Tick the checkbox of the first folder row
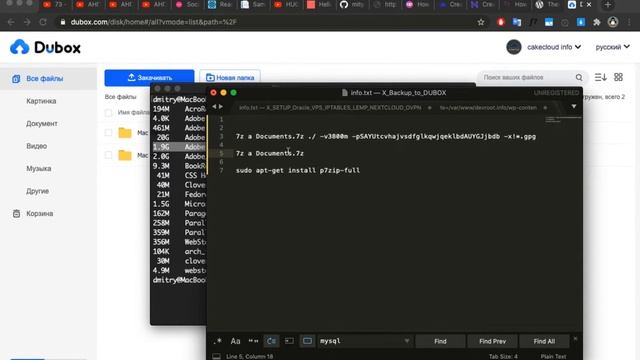The image size is (640, 360). [x=108, y=132]
